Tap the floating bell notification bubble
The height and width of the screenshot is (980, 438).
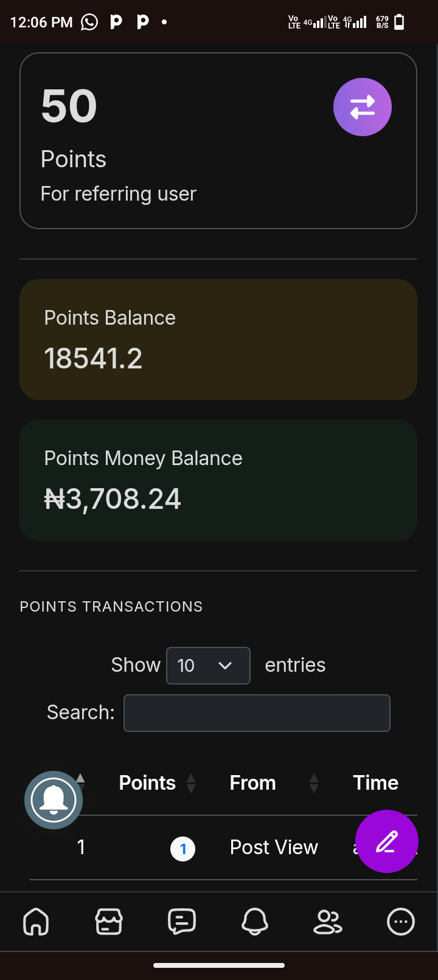click(x=54, y=800)
